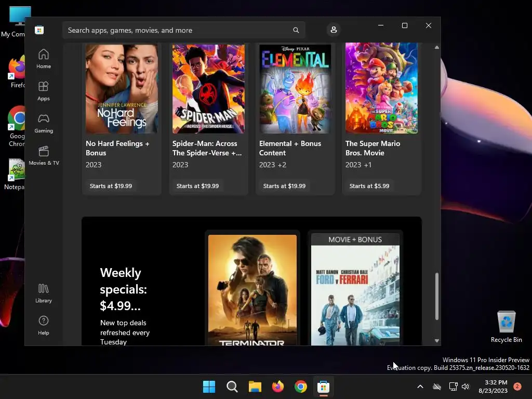Open the network status tray icon
The height and width of the screenshot is (399, 532).
coord(453,387)
